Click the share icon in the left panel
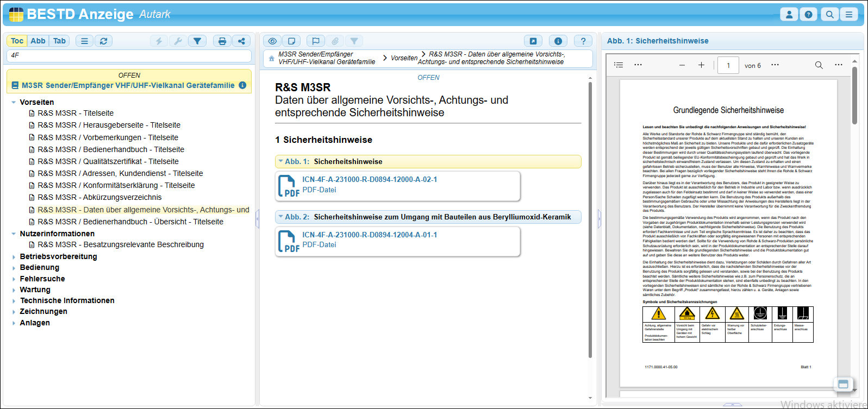Image resolution: width=868 pixels, height=409 pixels. [x=241, y=41]
